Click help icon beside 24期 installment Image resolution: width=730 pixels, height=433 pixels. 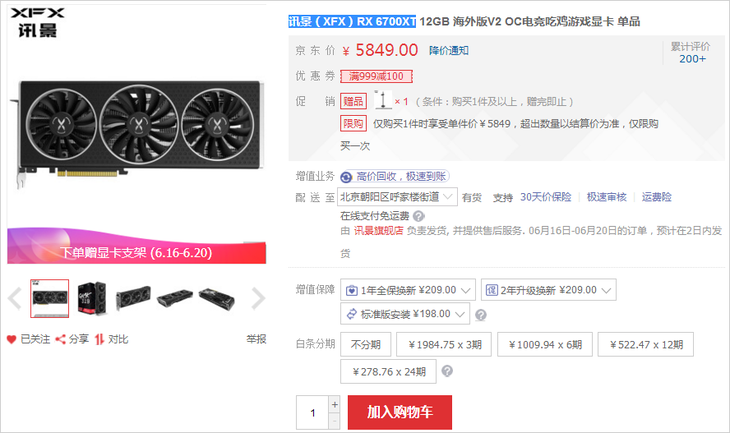[446, 372]
